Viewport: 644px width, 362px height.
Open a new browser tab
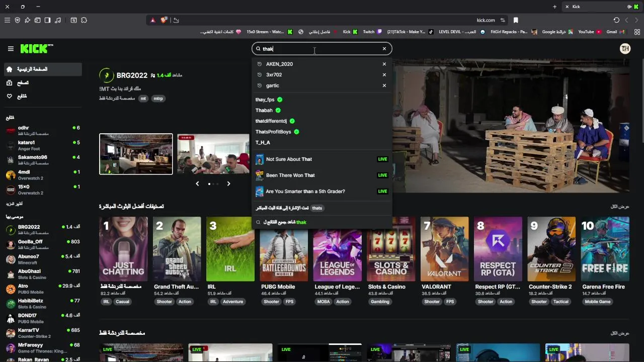[554, 7]
